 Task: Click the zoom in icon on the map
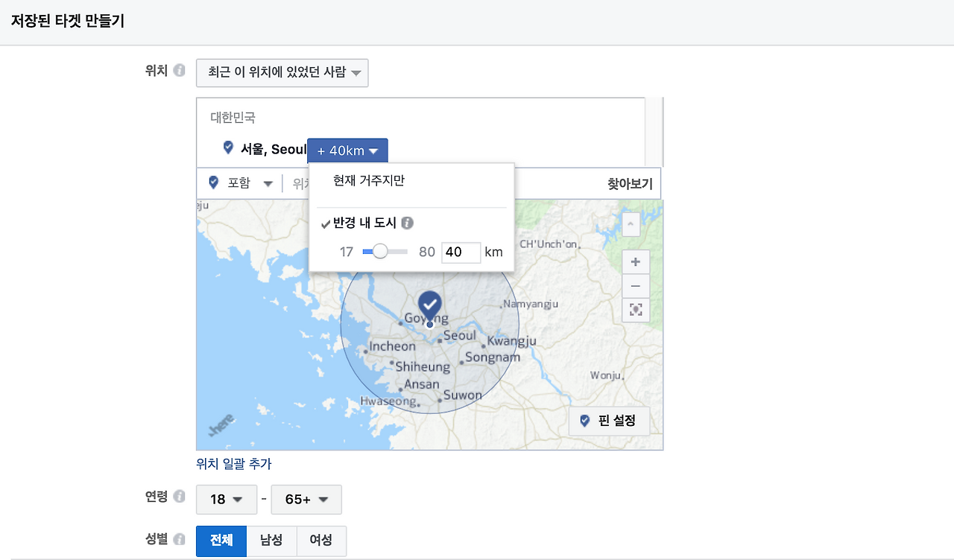click(635, 261)
